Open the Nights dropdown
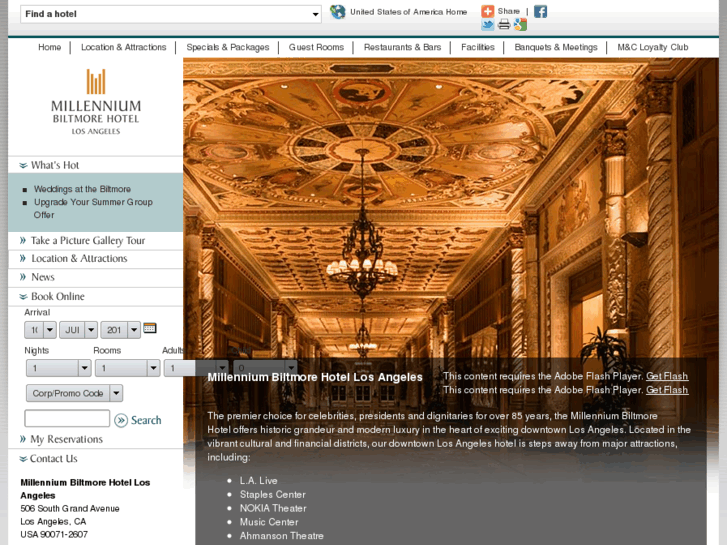 tap(58, 368)
